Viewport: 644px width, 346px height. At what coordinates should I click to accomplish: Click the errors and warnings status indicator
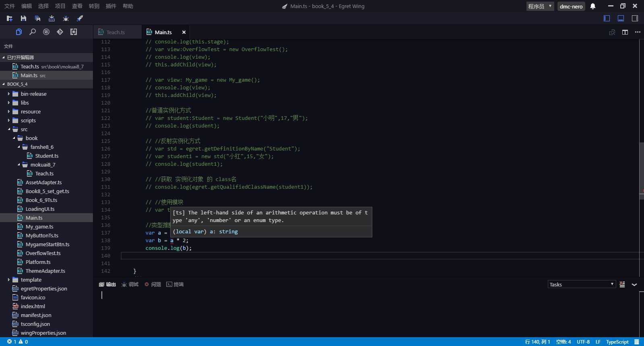(18, 342)
